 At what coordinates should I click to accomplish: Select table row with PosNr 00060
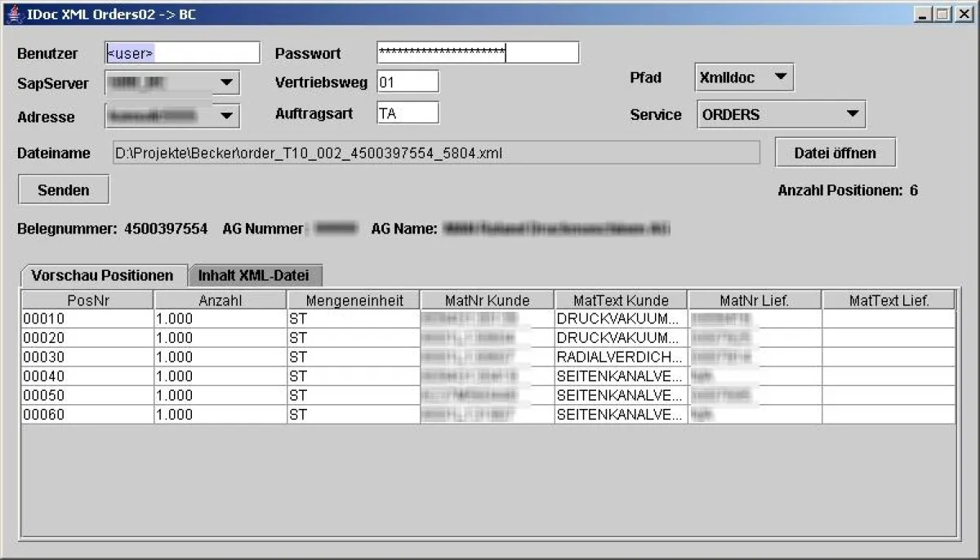[x=86, y=414]
